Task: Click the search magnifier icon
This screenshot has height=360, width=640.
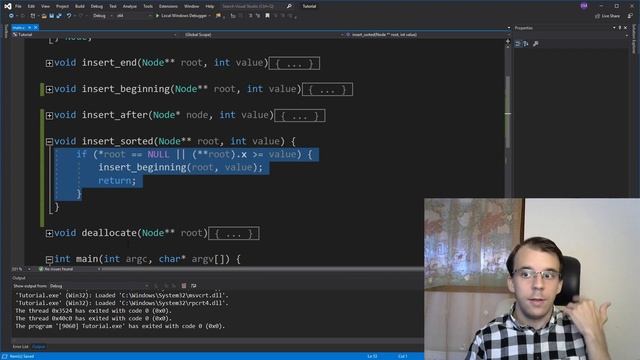Action: tap(289, 6)
